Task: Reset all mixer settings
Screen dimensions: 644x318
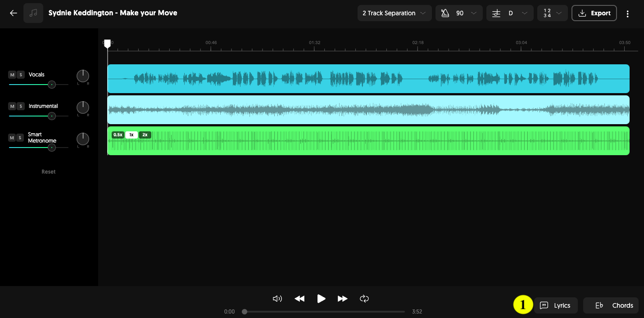Action: [x=48, y=171]
